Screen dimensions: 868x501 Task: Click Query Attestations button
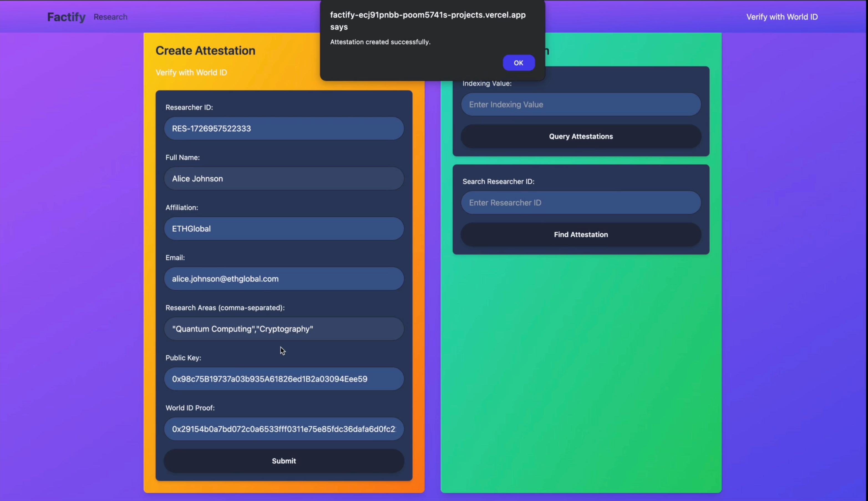[x=581, y=136]
